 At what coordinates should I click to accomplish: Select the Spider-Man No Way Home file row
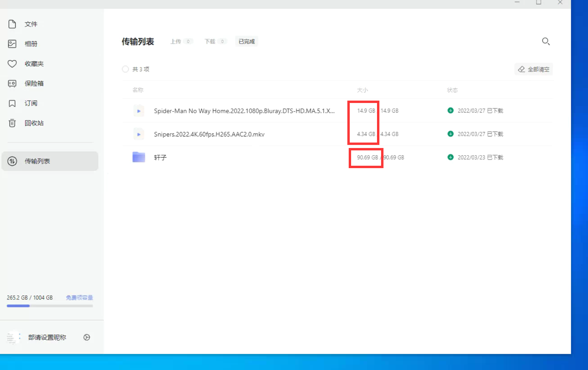(x=244, y=111)
